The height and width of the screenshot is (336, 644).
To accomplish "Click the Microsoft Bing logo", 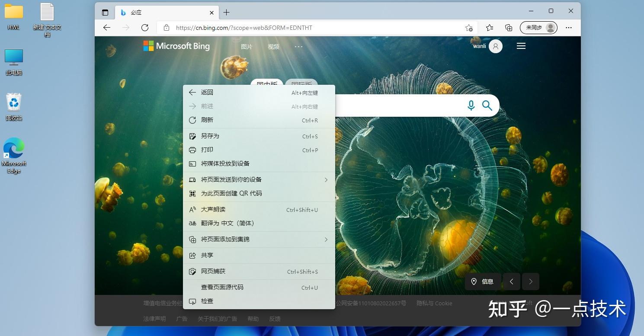I will point(176,46).
